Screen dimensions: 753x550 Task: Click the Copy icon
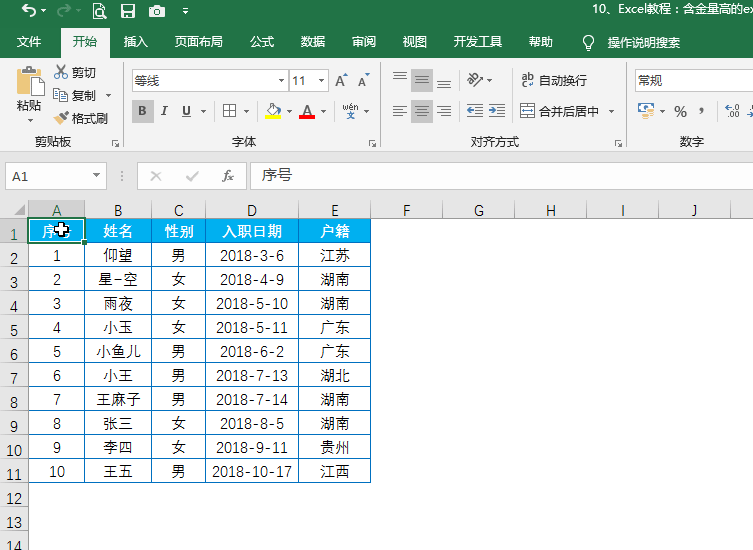61,95
